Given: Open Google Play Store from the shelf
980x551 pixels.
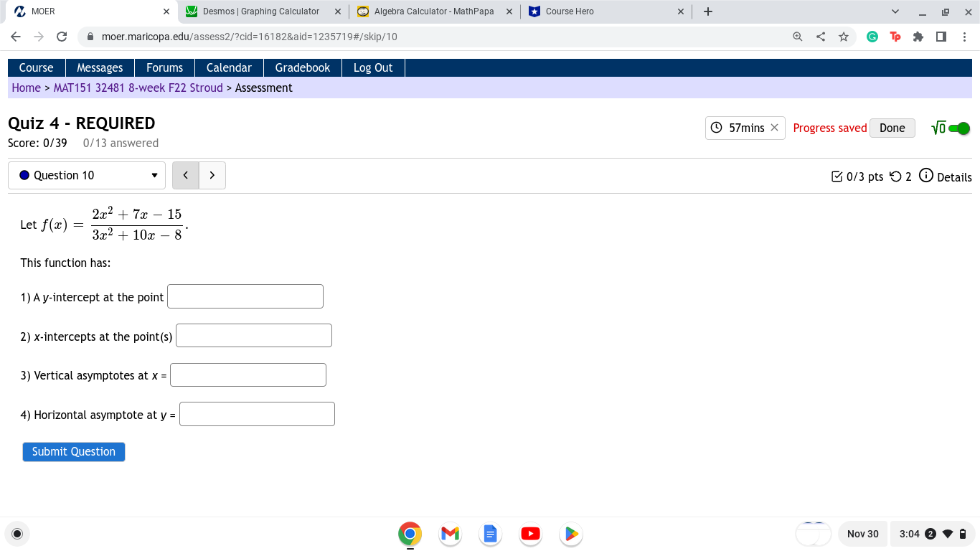Looking at the screenshot, I should coord(571,534).
